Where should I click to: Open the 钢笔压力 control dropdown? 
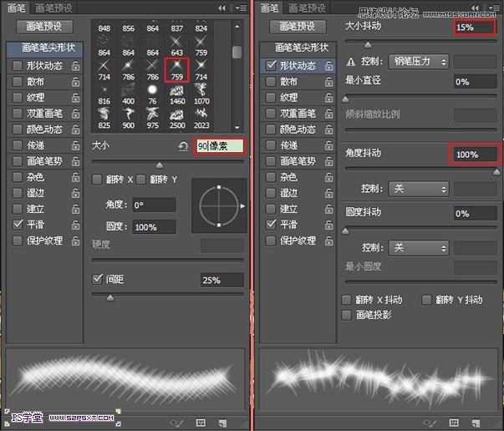[x=419, y=62]
